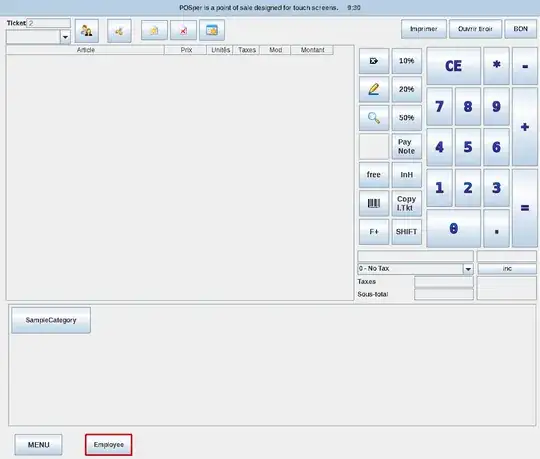This screenshot has height=459, width=540.
Task: Click the free button
Action: coord(374,175)
